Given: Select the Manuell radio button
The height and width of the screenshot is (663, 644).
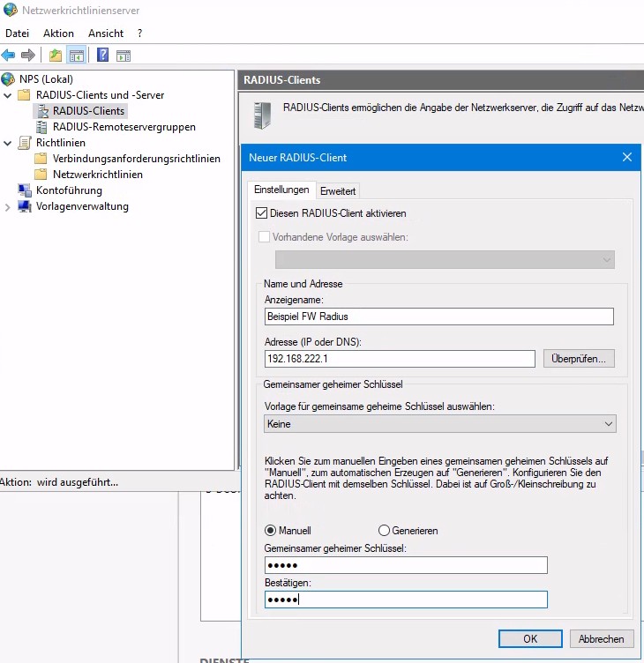Looking at the screenshot, I should 270,530.
